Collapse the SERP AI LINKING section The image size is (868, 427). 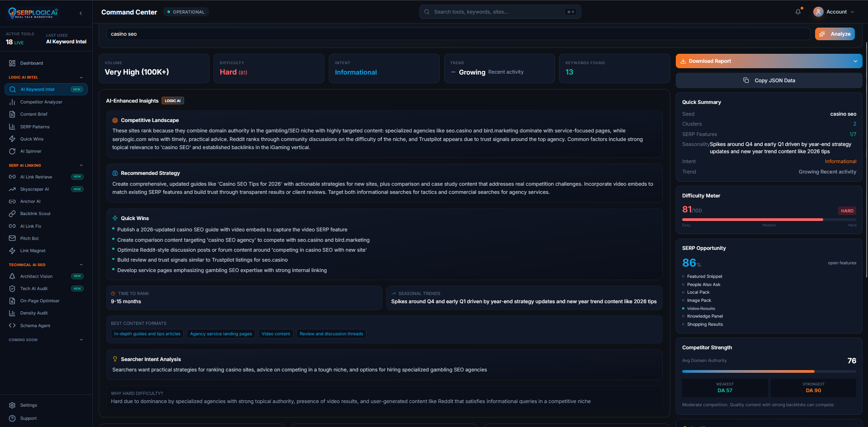coord(81,165)
